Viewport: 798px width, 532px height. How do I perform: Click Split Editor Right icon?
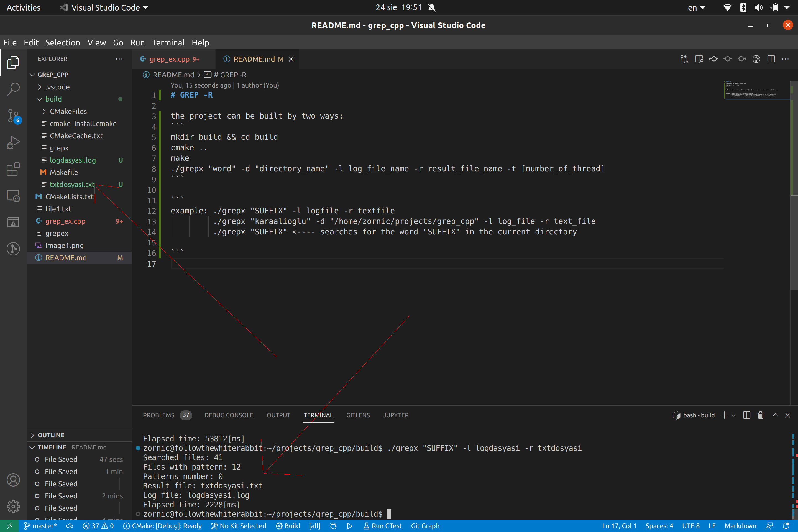point(771,59)
